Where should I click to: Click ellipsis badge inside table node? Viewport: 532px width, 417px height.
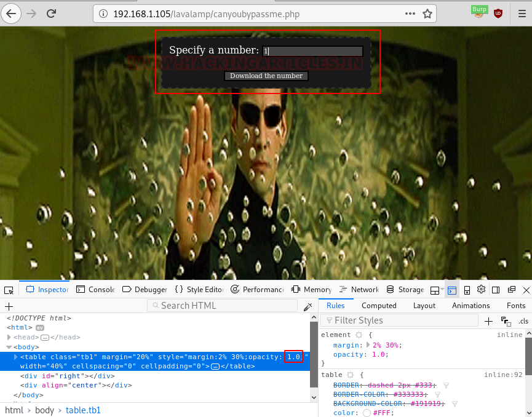215,367
